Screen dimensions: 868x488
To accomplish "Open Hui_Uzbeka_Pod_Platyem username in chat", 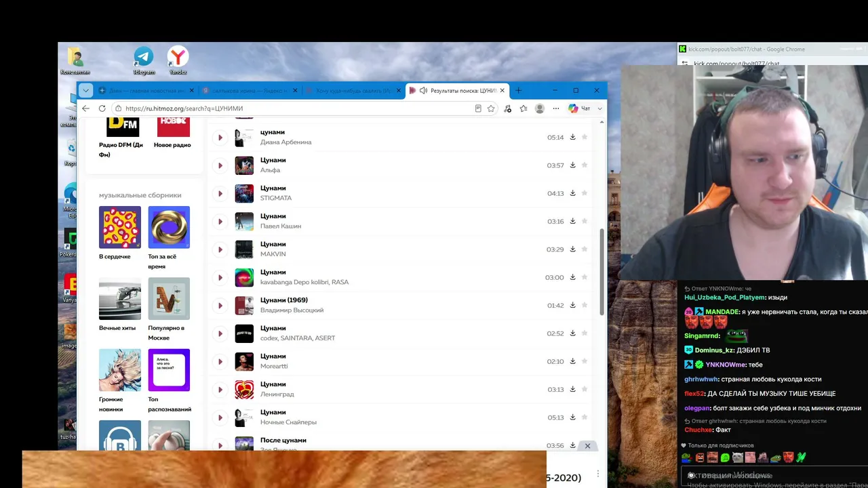I will coord(726,298).
